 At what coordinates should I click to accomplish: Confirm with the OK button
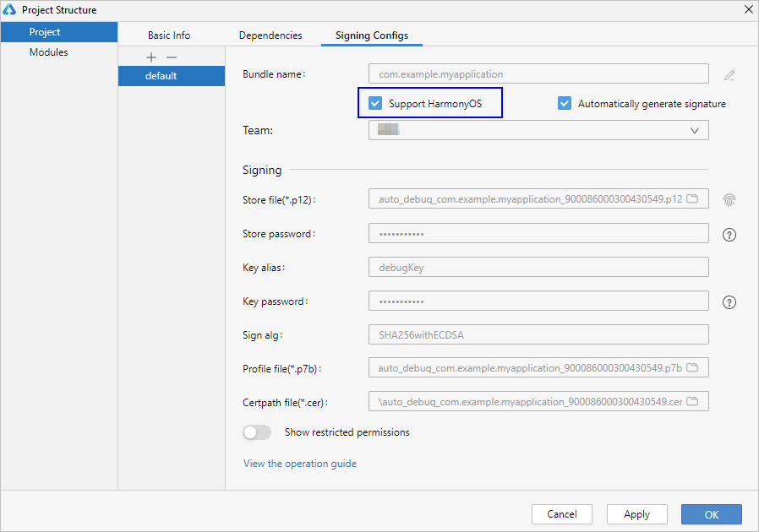[x=712, y=514]
